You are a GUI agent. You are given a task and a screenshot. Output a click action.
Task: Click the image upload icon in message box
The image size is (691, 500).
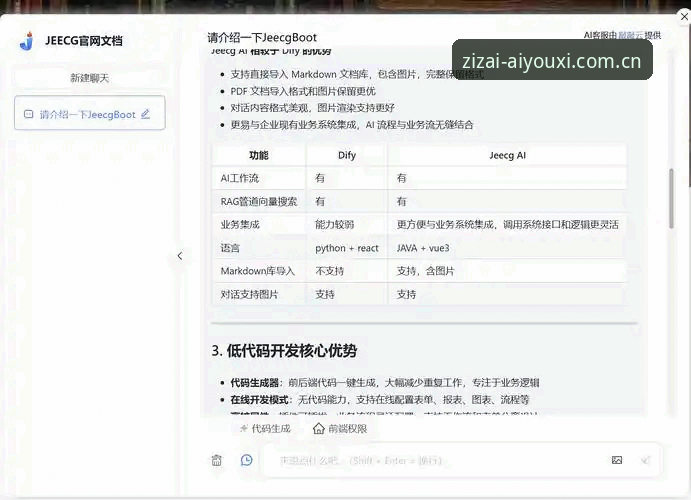[617, 460]
